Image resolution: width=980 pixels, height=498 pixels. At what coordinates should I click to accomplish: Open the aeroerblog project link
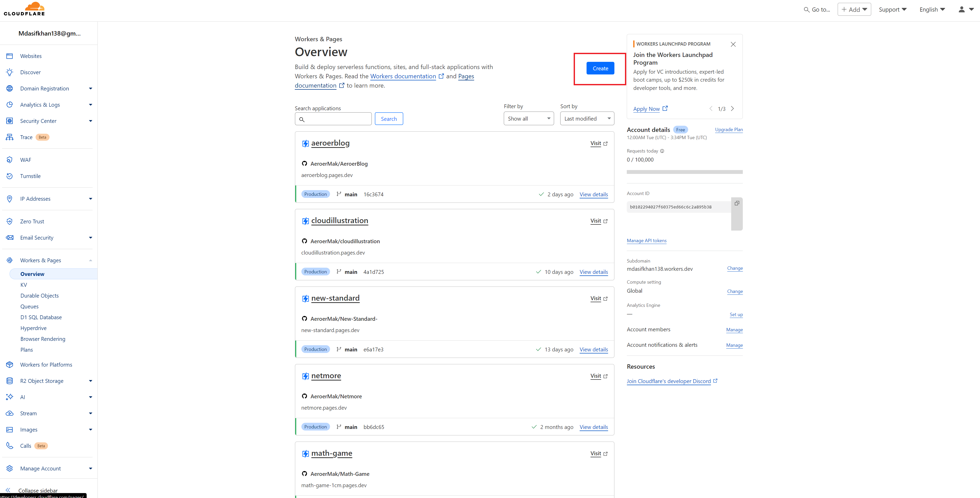coord(330,143)
